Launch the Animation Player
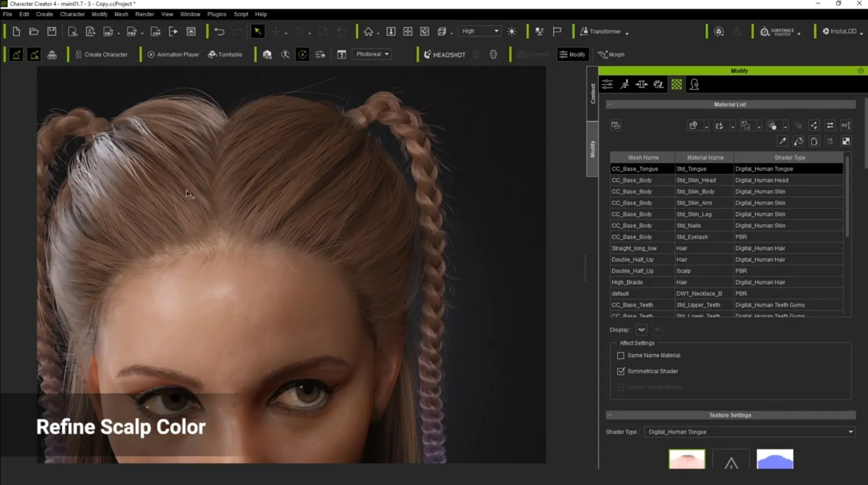 (173, 54)
